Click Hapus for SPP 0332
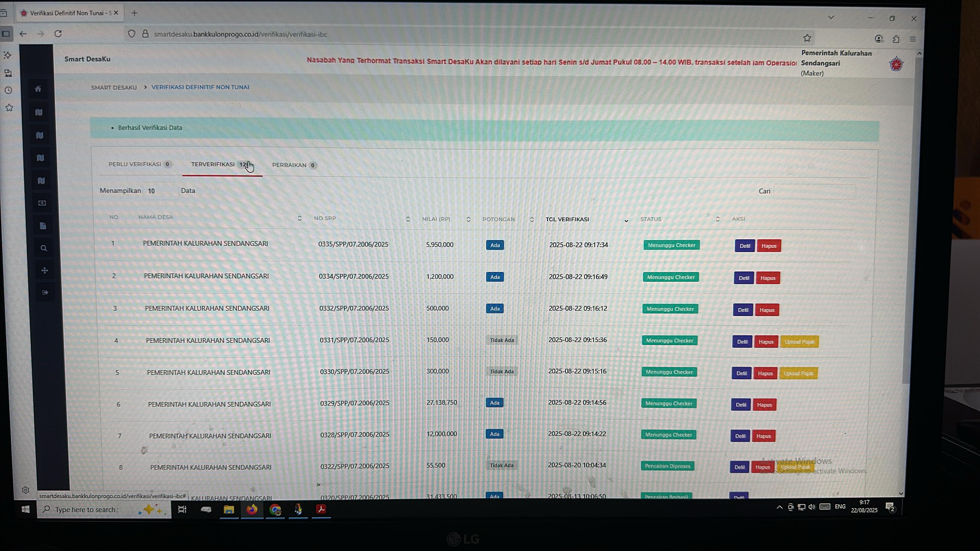 coord(767,310)
